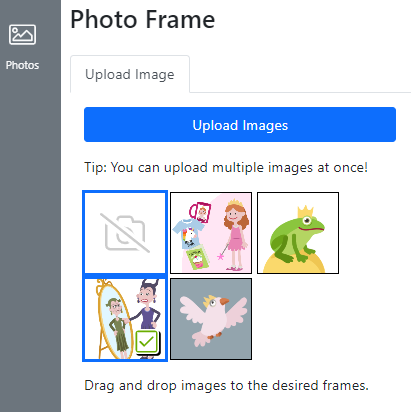
Task: Click the green cupcake card in the princess thumbnail
Action: pos(197,257)
